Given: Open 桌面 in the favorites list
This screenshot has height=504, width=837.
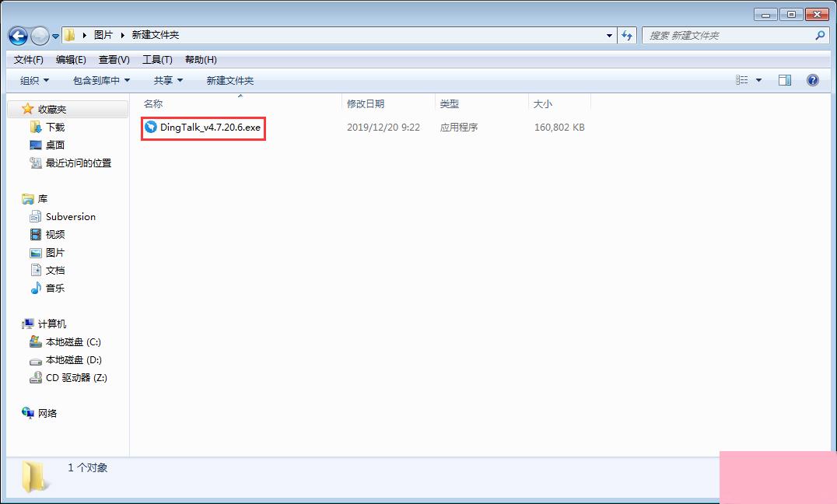Looking at the screenshot, I should coord(55,145).
